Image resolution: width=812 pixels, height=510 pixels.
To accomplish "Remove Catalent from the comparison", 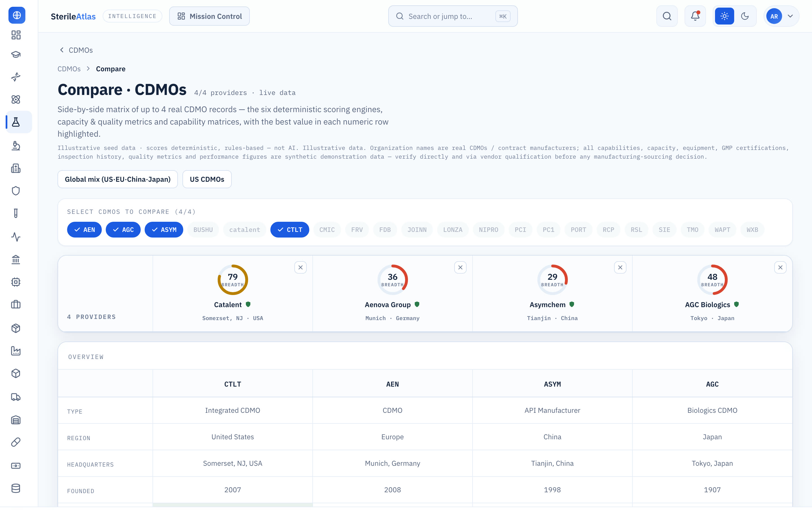I will (x=301, y=267).
